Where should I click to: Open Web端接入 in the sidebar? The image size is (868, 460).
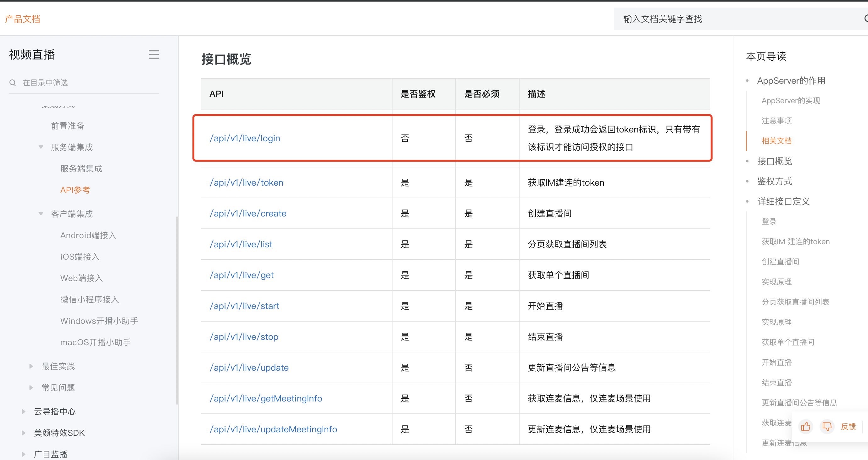pos(81,278)
